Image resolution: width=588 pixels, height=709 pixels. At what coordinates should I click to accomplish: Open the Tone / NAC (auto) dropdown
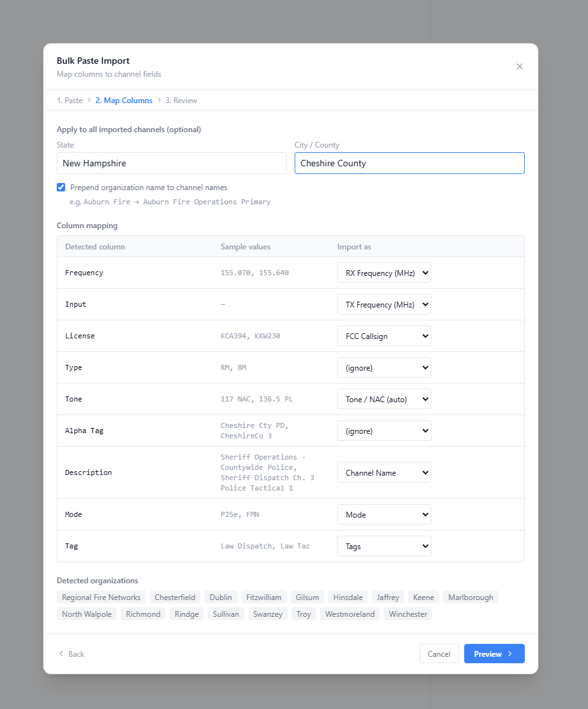pyautogui.click(x=384, y=399)
